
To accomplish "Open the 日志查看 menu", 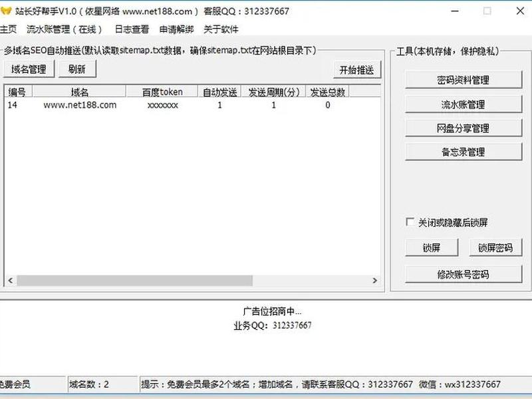I will 132,29.
